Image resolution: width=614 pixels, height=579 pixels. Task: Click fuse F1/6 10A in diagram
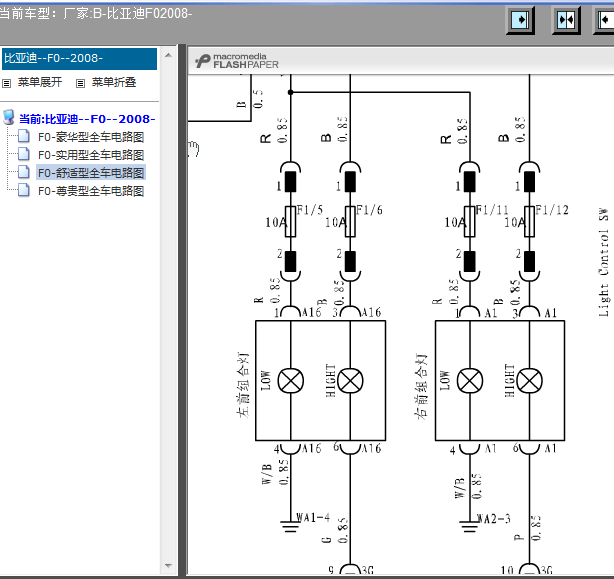(x=350, y=222)
